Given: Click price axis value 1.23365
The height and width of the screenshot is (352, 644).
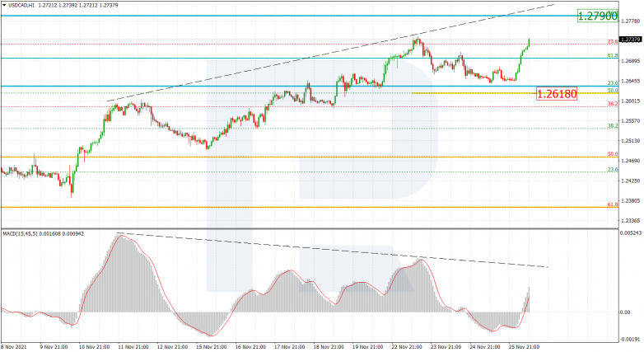Looking at the screenshot, I should 631,220.
